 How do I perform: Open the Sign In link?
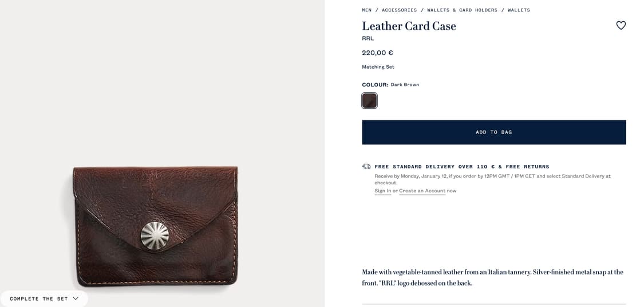[x=383, y=191]
